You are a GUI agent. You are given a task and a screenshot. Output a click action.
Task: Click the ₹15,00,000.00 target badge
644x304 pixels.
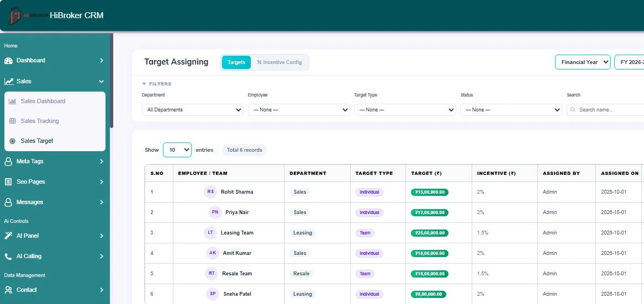[430, 192]
